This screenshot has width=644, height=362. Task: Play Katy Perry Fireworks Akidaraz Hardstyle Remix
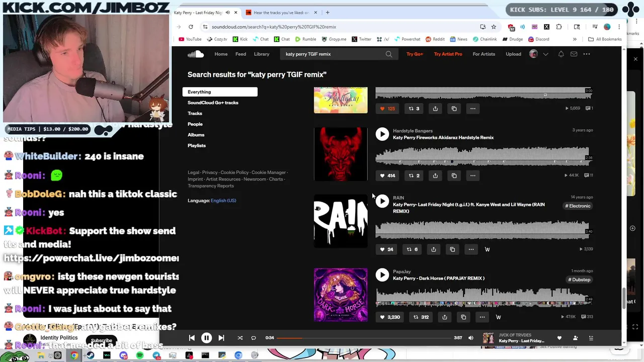(382, 134)
